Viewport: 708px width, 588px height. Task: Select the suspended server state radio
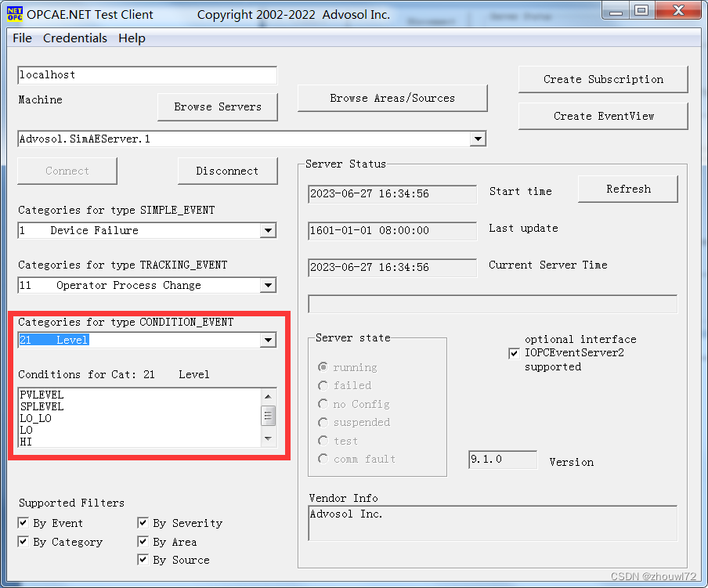pos(323,422)
